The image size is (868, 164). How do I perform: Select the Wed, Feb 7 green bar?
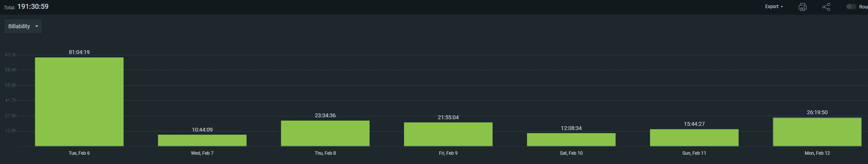coord(202,140)
